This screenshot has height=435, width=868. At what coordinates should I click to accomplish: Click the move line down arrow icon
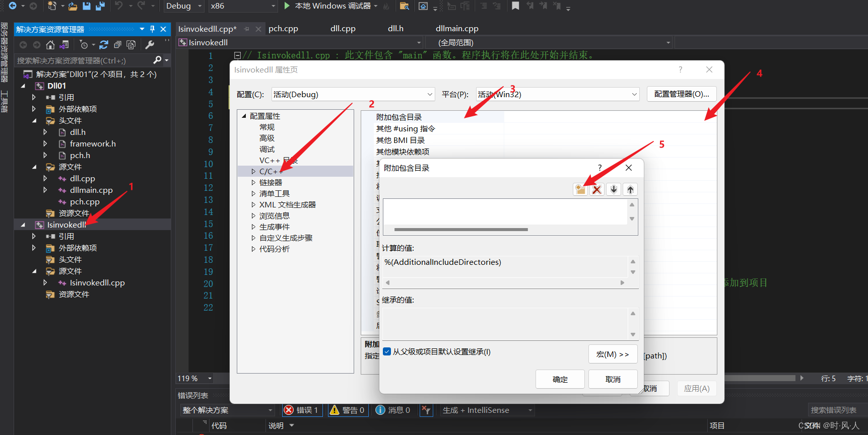[614, 189]
